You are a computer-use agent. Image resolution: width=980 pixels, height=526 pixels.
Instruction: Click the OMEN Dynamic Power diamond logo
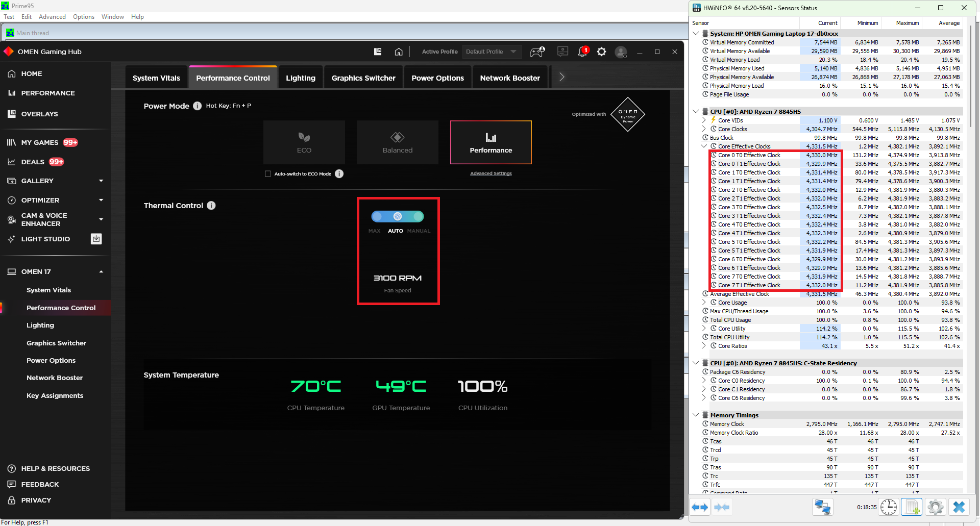(x=628, y=114)
